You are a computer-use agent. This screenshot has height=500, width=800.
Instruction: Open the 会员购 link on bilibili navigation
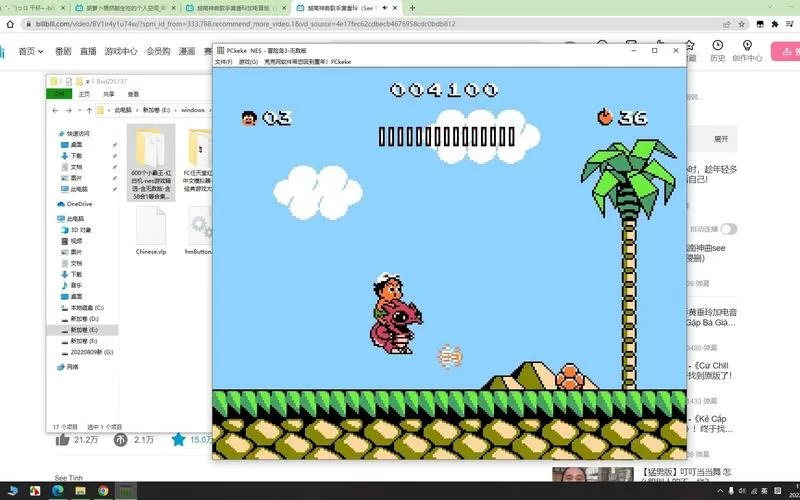click(158, 51)
